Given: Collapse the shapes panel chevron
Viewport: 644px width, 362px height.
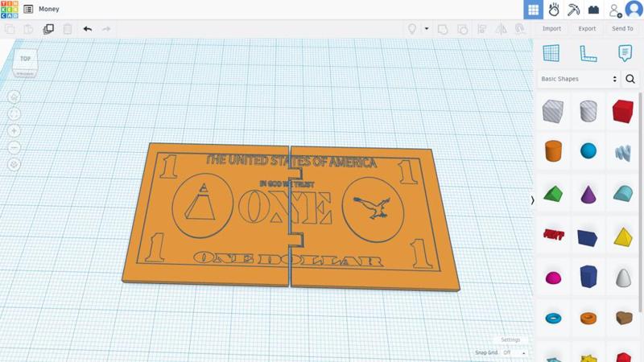Looking at the screenshot, I should click(532, 200).
